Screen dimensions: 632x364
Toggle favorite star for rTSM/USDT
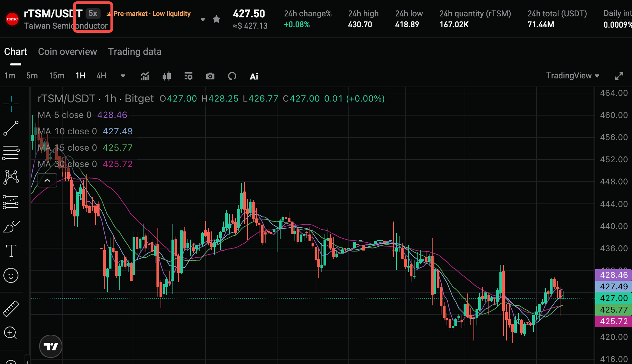coord(216,19)
